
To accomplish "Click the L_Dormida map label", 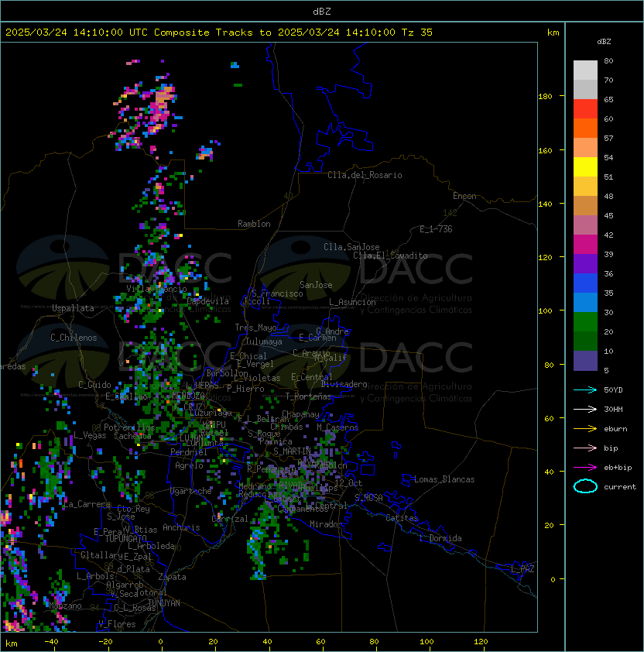I will point(440,538).
